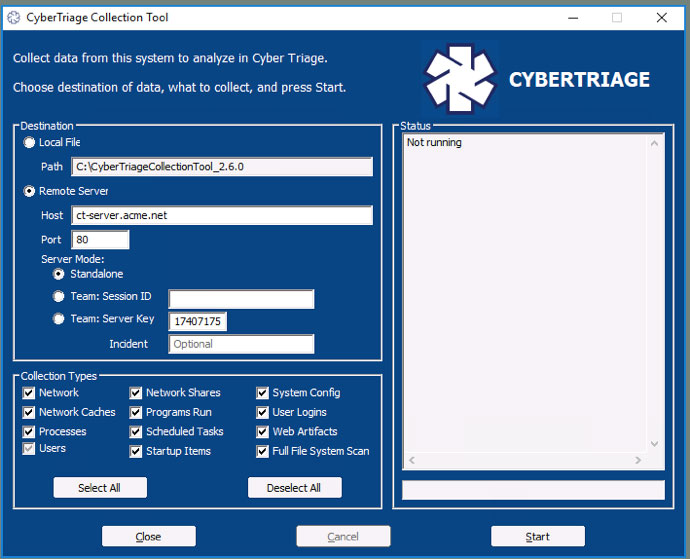Click the 'Server Mode:' label

(73, 259)
